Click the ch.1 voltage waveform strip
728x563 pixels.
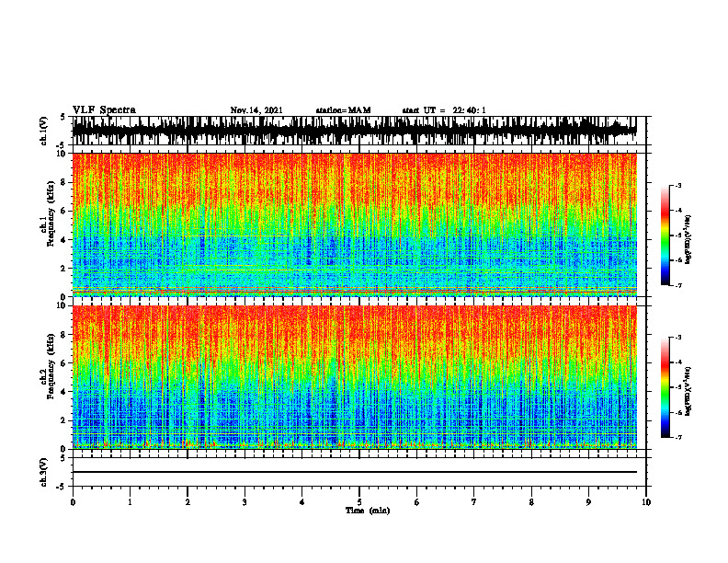coord(354,131)
